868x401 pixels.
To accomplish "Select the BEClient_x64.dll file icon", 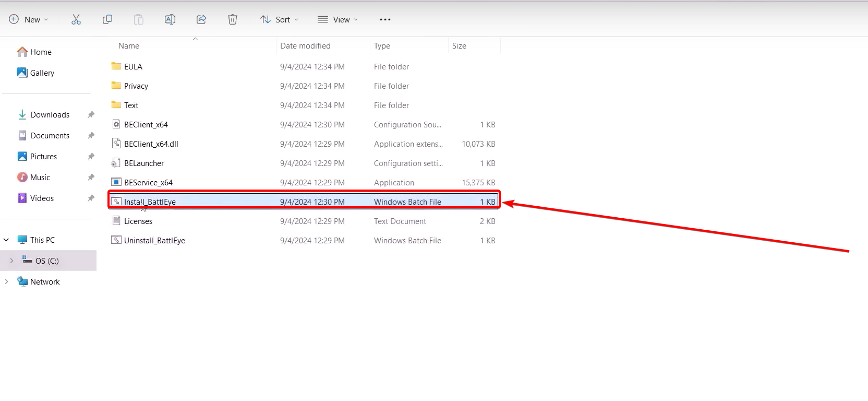I will coord(116,143).
